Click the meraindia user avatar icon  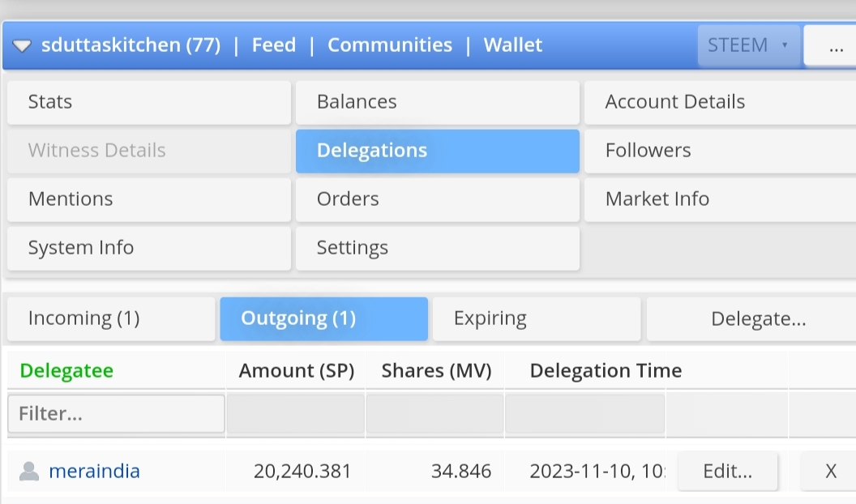29,471
